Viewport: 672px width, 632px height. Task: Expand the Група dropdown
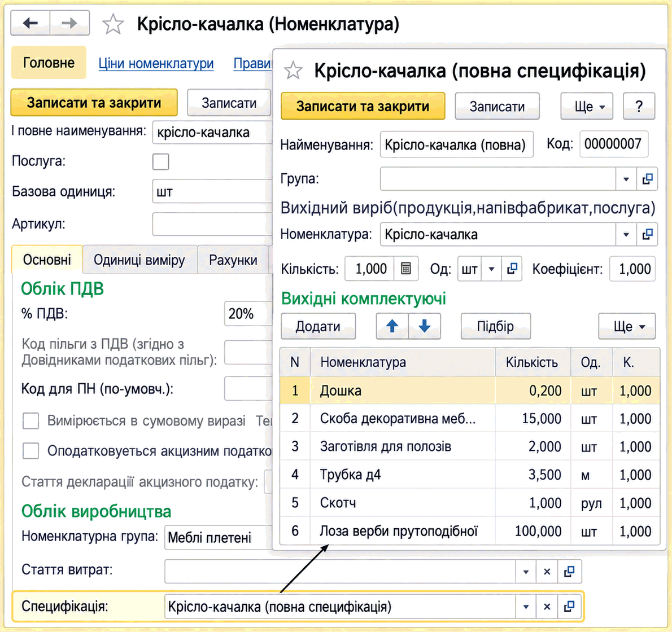coord(626,178)
